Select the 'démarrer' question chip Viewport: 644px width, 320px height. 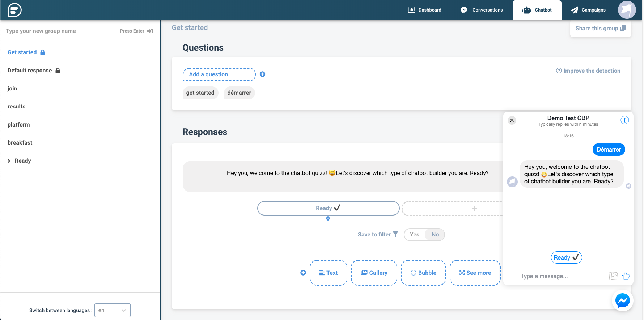point(239,93)
